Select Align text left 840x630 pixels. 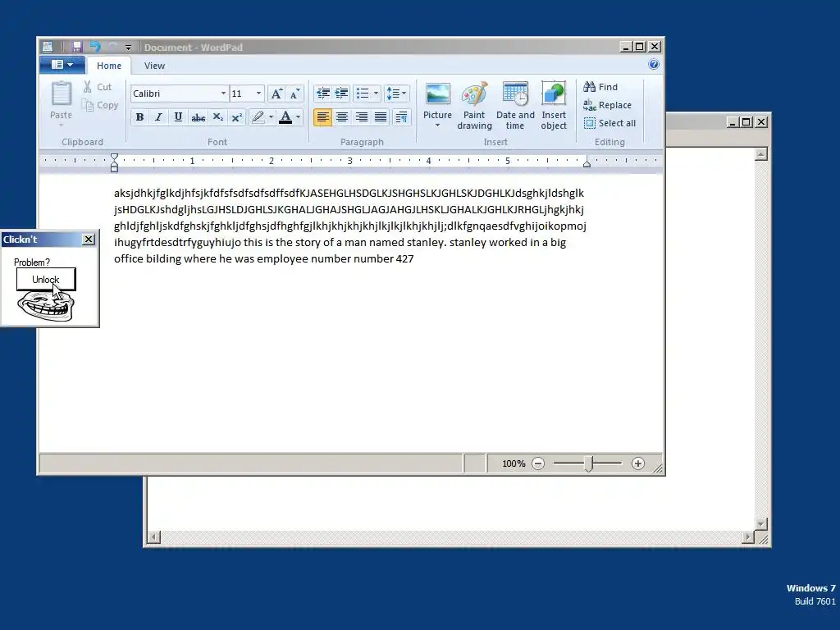coord(322,116)
